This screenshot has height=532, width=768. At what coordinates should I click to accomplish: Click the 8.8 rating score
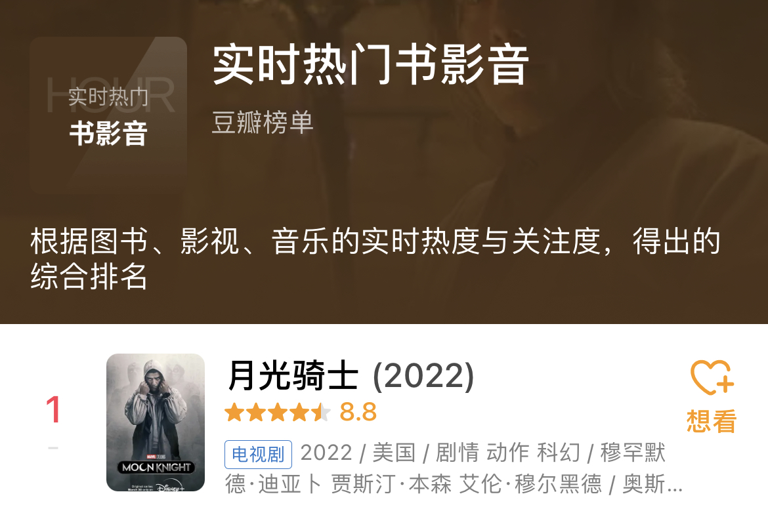click(358, 412)
